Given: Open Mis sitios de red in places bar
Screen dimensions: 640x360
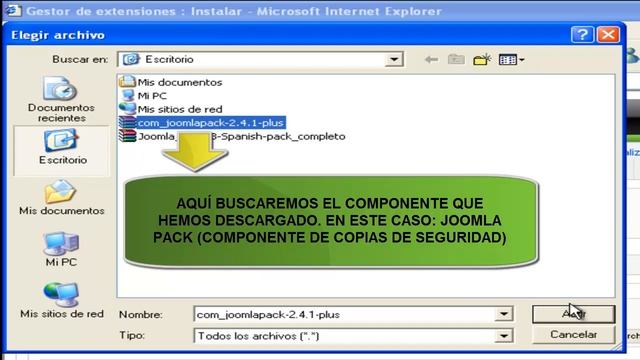Looking at the screenshot, I should click(x=62, y=300).
